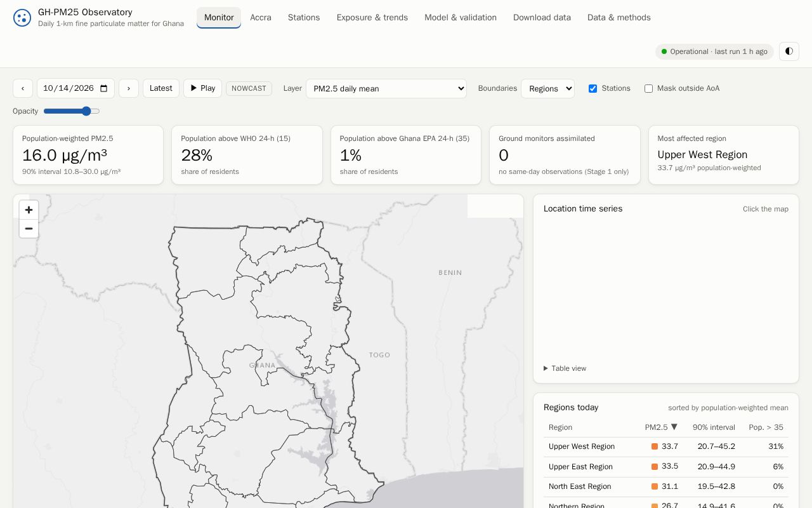Go to Exposure & trends tab
Screen dimensions: 812x508
coord(372,18)
